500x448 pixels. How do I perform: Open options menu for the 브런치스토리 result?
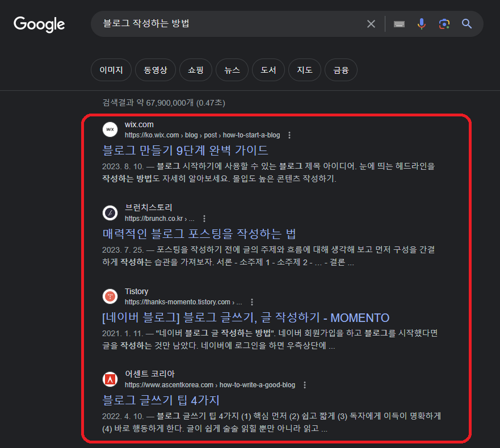pos(204,218)
